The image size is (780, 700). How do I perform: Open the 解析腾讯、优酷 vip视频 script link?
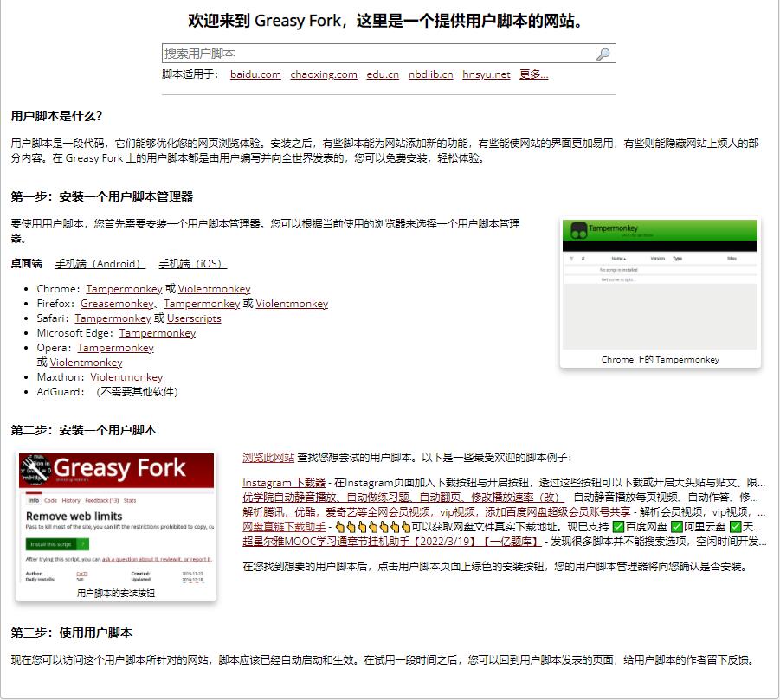pyautogui.click(x=436, y=512)
